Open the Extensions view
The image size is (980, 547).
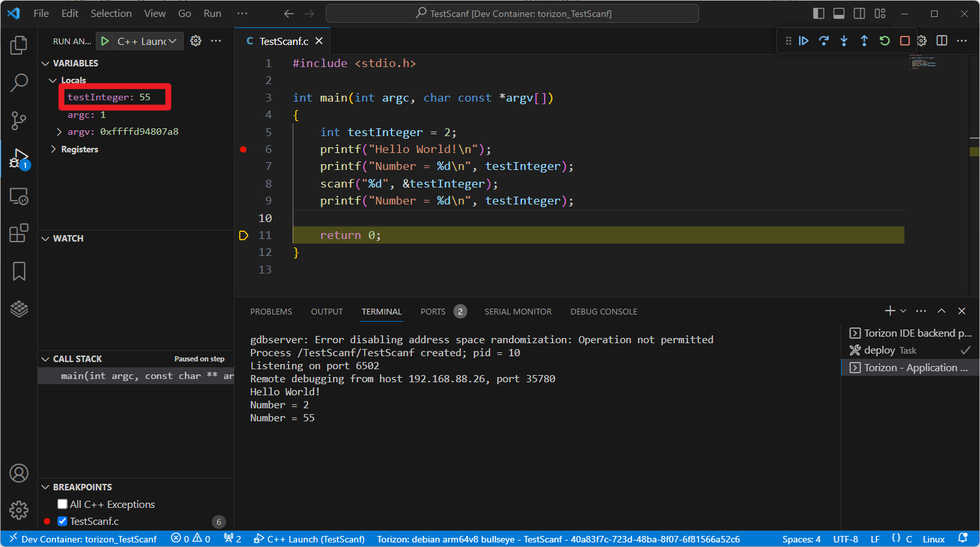[x=19, y=233]
